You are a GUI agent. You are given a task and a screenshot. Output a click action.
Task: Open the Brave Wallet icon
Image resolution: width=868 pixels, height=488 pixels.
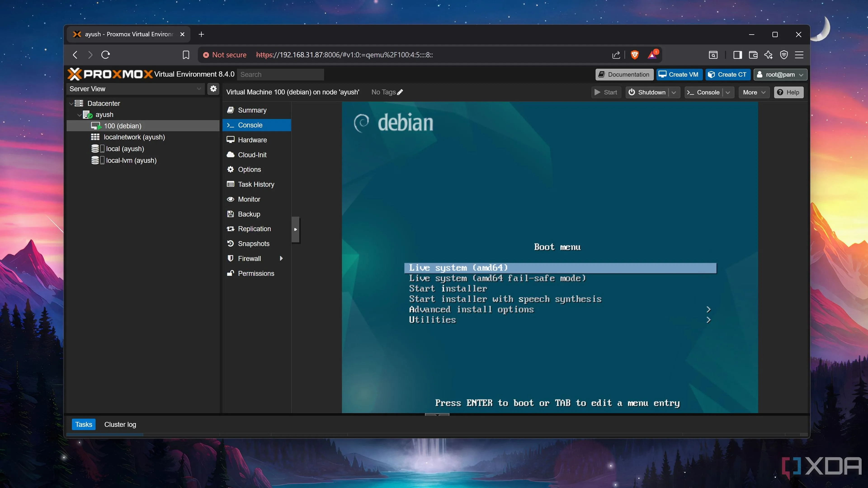point(753,55)
